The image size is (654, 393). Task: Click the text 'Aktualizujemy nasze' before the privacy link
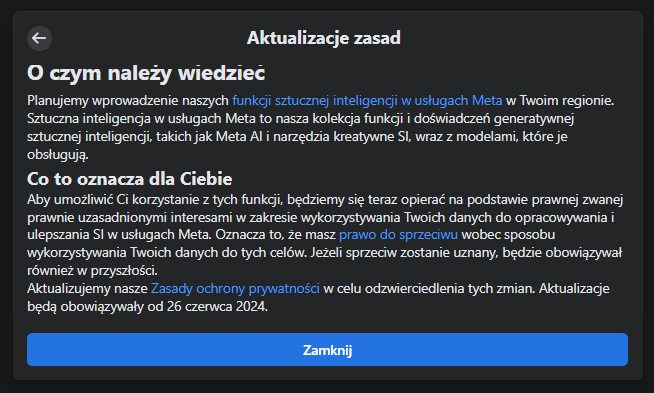[x=87, y=289]
